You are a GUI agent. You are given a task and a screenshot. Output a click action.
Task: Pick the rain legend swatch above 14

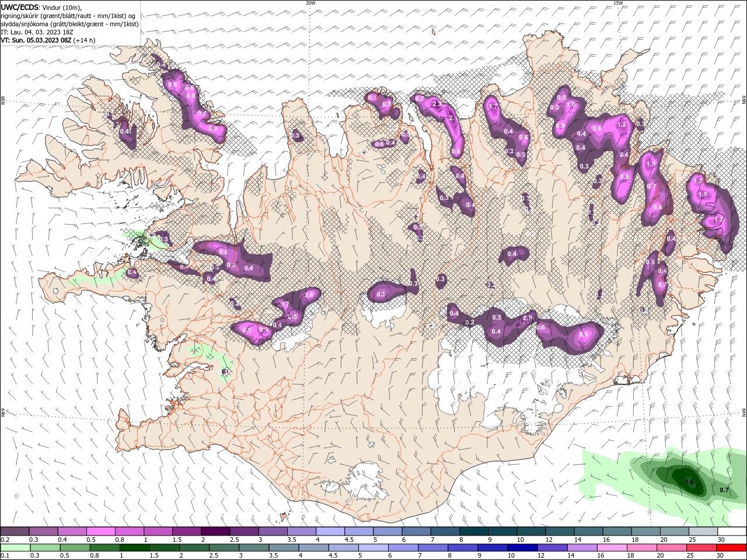(x=582, y=548)
